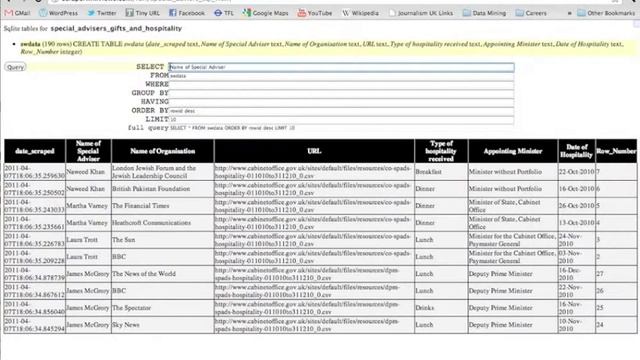Viewport: 640px width, 360px height.
Task: Open the GMail bookmark
Action: tap(18, 13)
